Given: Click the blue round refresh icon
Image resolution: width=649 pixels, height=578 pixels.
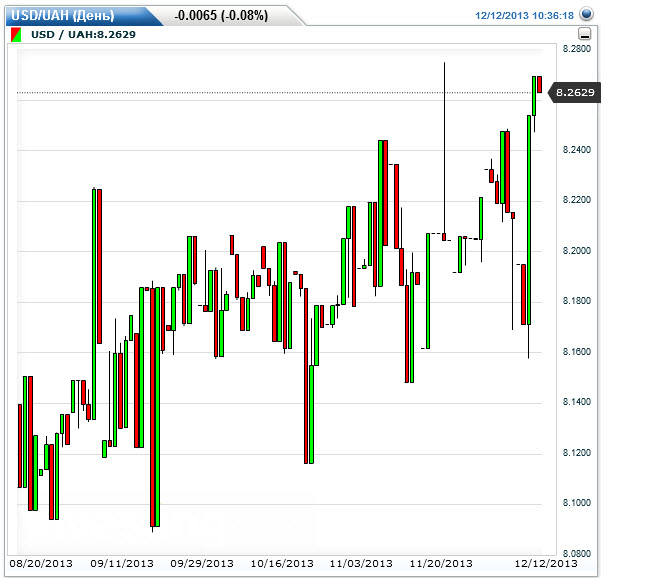Looking at the screenshot, I should pyautogui.click(x=586, y=14).
